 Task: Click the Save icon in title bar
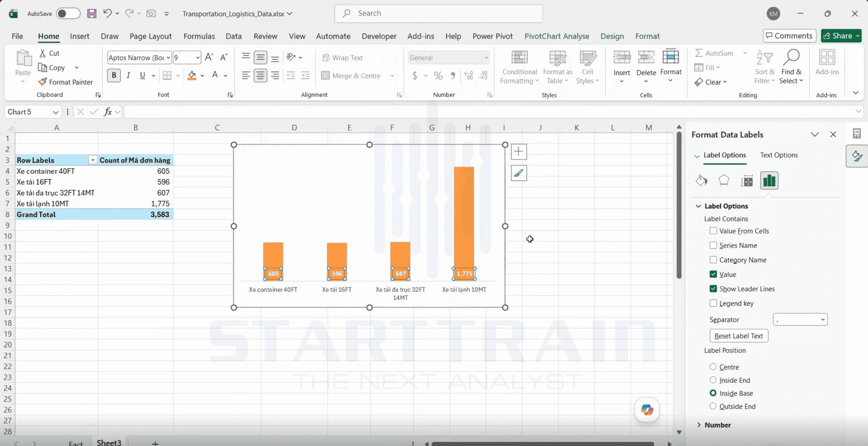(x=92, y=14)
